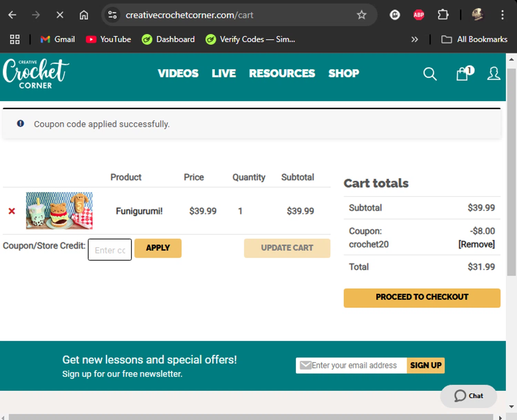
Task: Expand the hidden bookmarks chevron
Action: (414, 39)
